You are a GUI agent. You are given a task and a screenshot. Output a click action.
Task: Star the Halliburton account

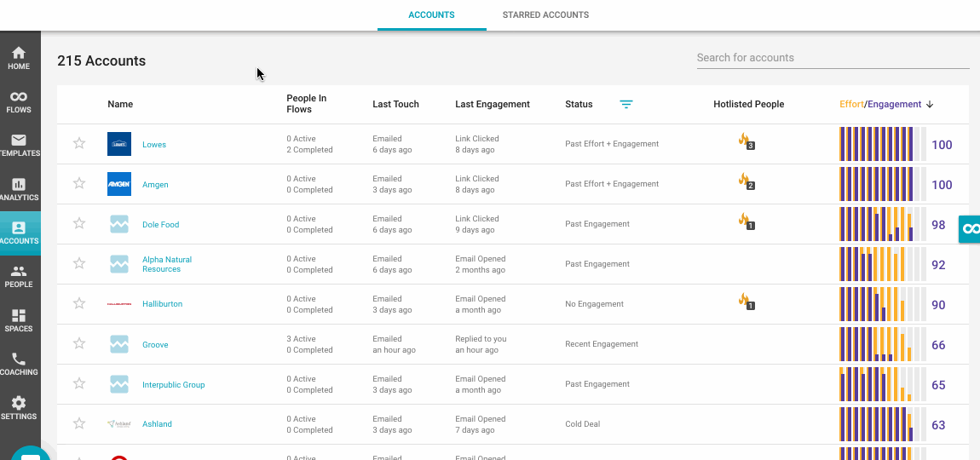78,303
